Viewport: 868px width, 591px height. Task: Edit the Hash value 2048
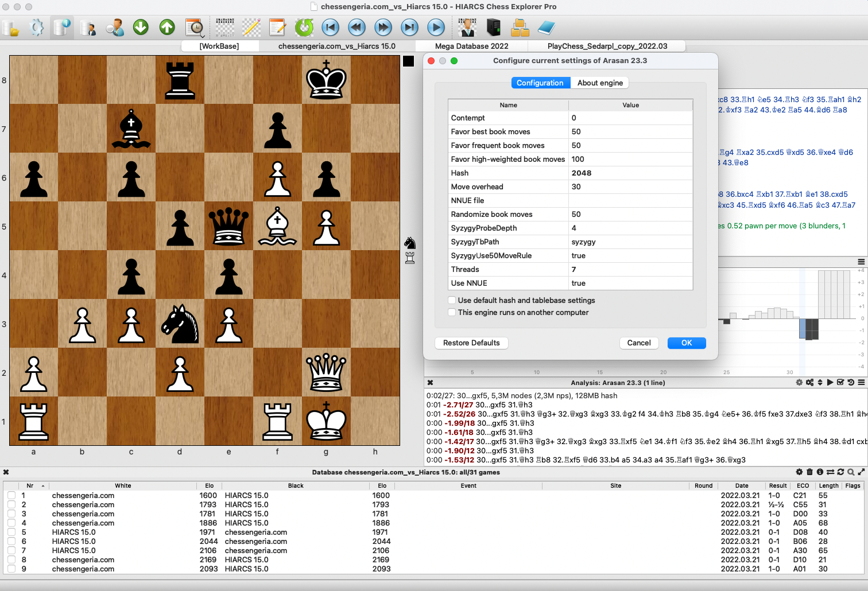pyautogui.click(x=630, y=173)
